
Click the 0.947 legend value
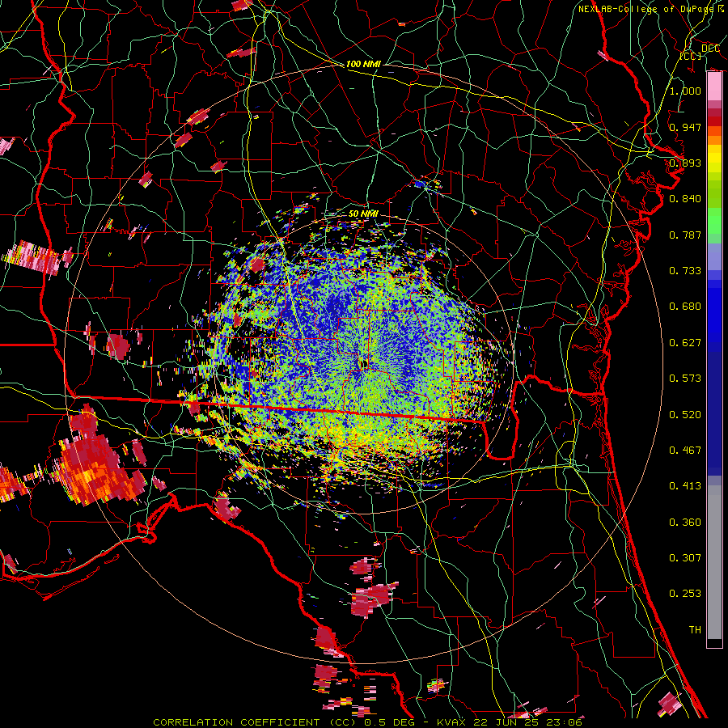(x=685, y=127)
